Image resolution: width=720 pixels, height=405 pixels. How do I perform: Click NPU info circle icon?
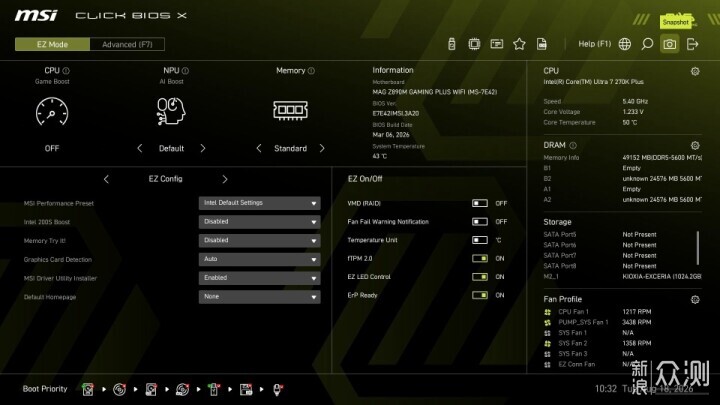coord(185,71)
